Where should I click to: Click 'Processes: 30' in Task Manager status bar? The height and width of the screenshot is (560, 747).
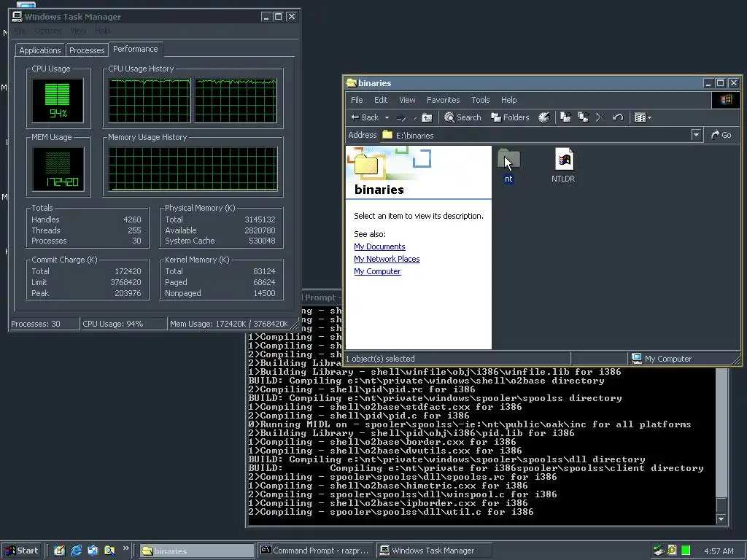tap(36, 324)
